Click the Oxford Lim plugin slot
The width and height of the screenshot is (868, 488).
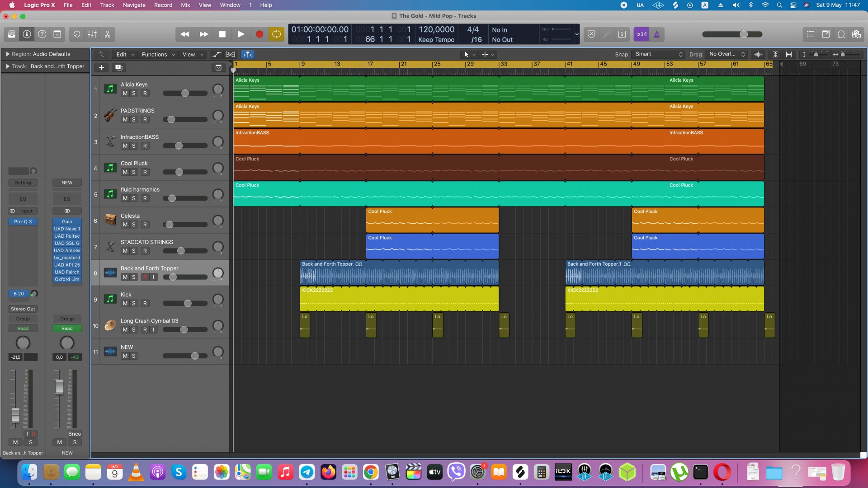coord(67,280)
